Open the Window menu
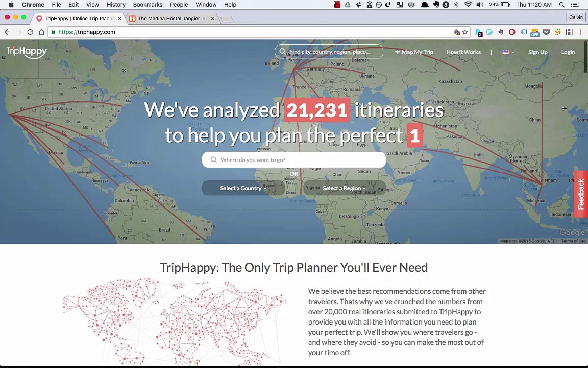Viewport: 588px width, 368px height. pos(206,5)
